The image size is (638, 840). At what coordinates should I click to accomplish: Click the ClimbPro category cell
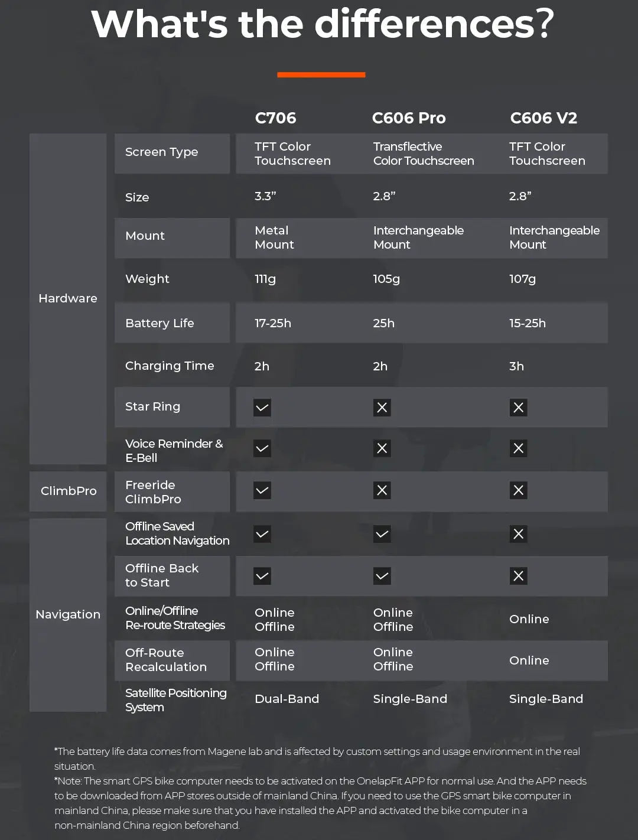(68, 491)
